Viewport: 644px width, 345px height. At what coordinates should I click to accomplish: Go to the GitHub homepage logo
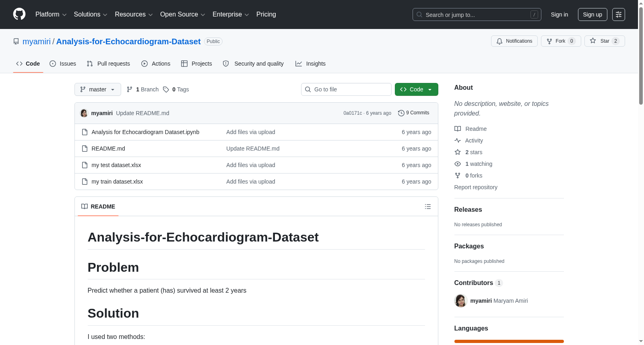pyautogui.click(x=19, y=14)
